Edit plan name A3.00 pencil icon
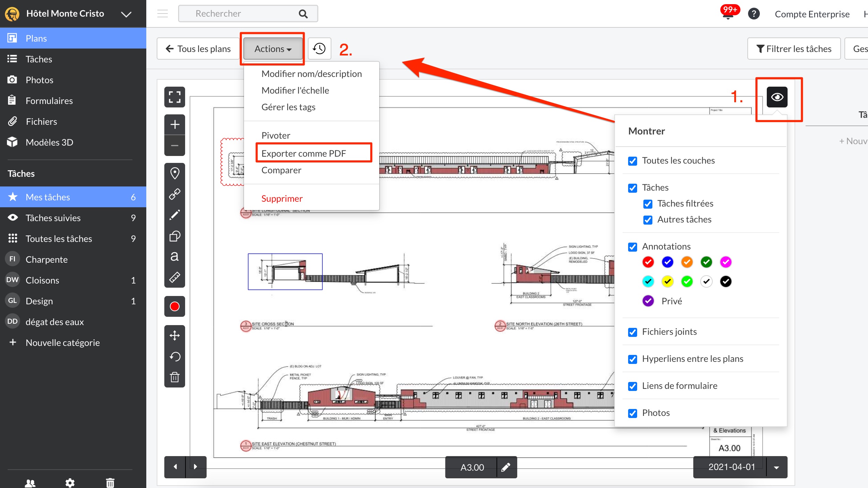Viewport: 868px width, 488px height. click(x=506, y=467)
